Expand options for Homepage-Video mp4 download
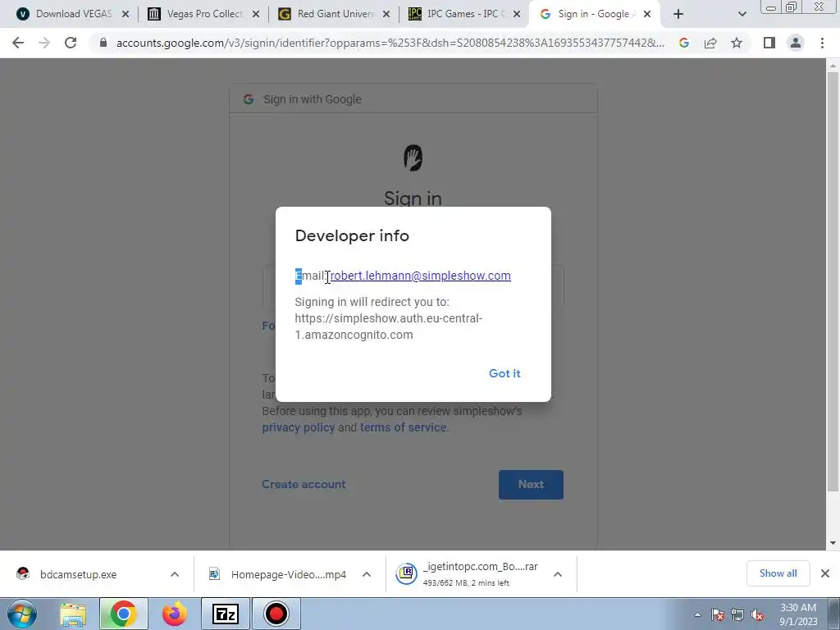The width and height of the screenshot is (840, 630). [367, 574]
